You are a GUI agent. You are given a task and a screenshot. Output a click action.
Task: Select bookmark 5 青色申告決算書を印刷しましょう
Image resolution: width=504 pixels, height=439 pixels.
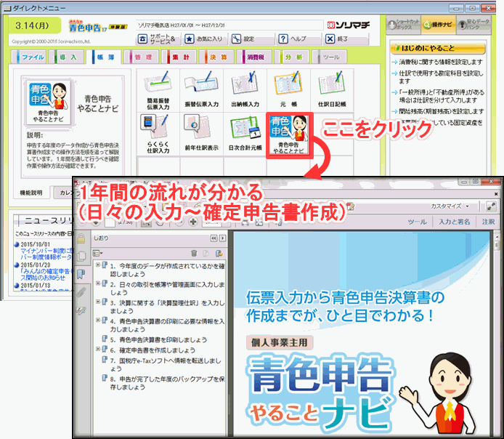(x=158, y=339)
